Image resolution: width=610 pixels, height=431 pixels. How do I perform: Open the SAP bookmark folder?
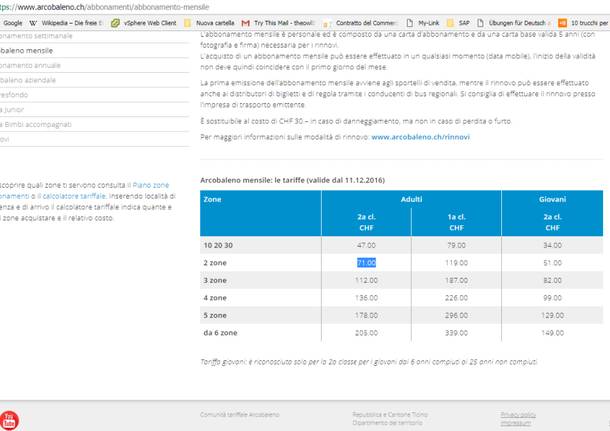(464, 23)
